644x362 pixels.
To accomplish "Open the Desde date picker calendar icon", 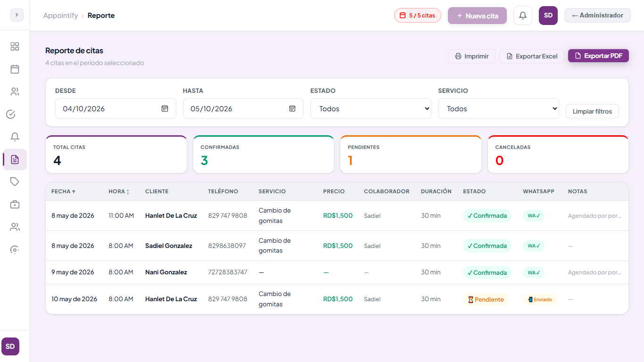I will pyautogui.click(x=165, y=108).
